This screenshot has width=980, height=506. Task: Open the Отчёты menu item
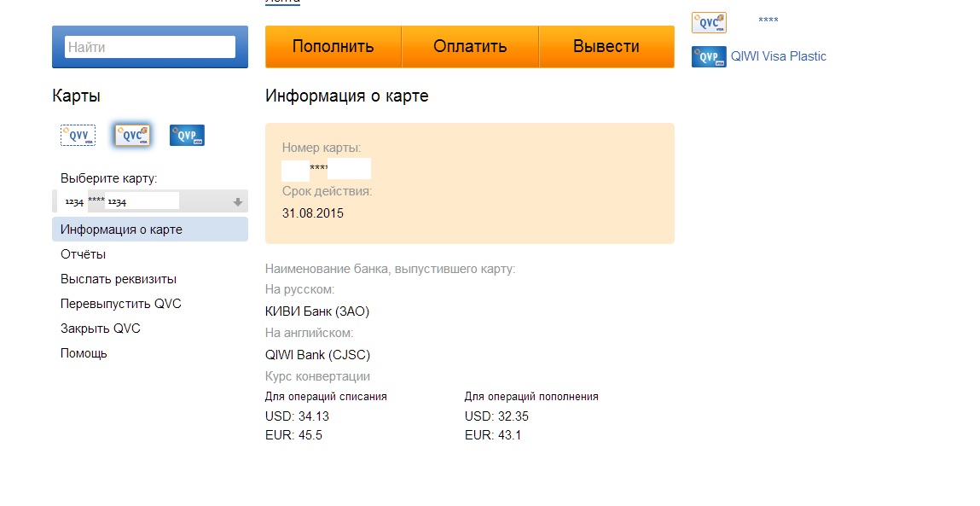[83, 254]
